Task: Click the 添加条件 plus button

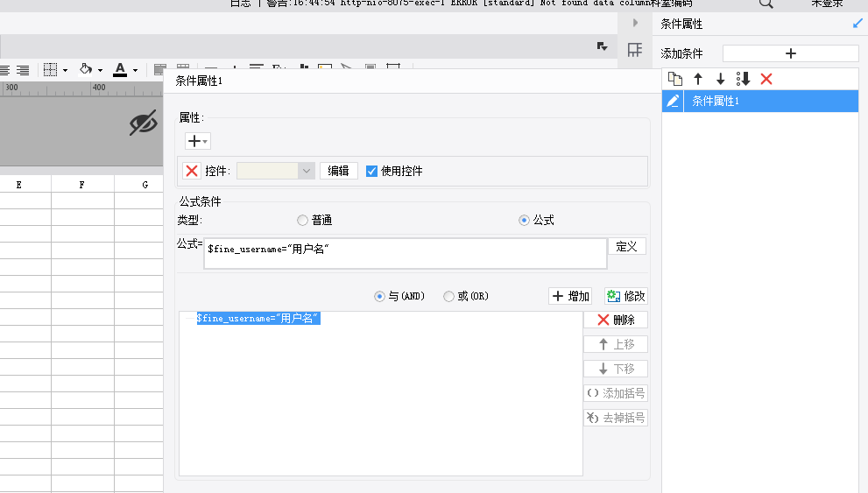Action: 791,53
